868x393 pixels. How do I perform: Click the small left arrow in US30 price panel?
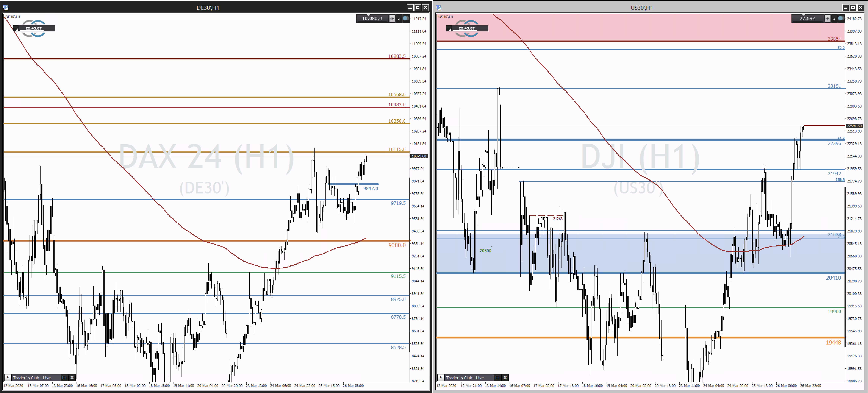834,19
